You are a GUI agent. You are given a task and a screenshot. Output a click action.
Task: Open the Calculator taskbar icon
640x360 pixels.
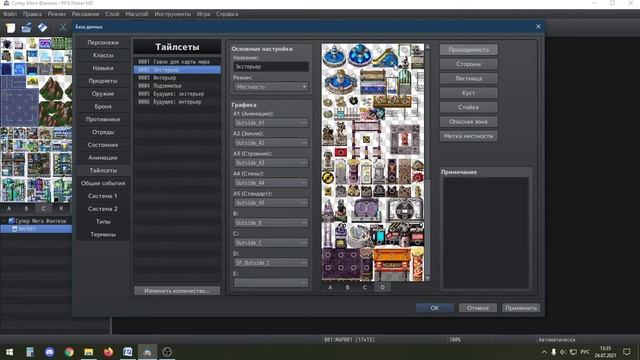[30, 352]
